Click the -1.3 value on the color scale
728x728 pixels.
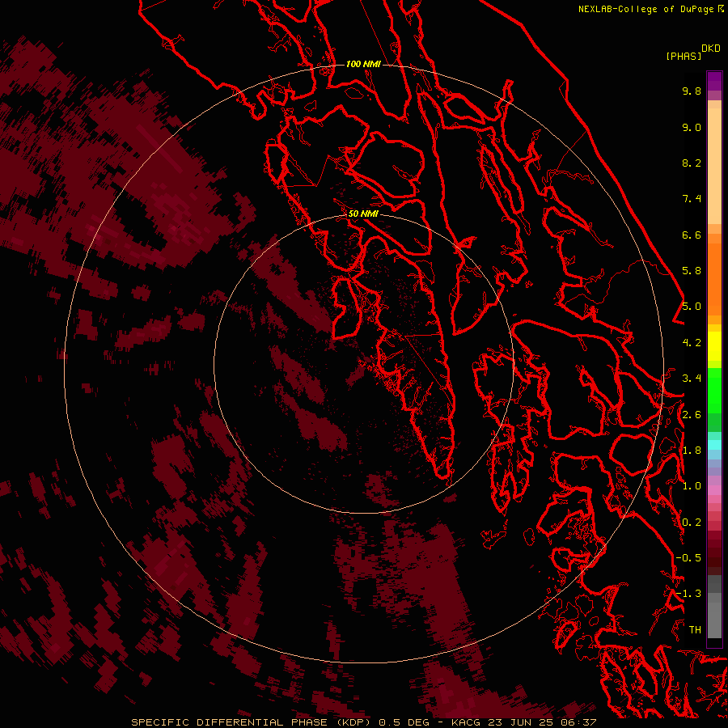coord(688,594)
